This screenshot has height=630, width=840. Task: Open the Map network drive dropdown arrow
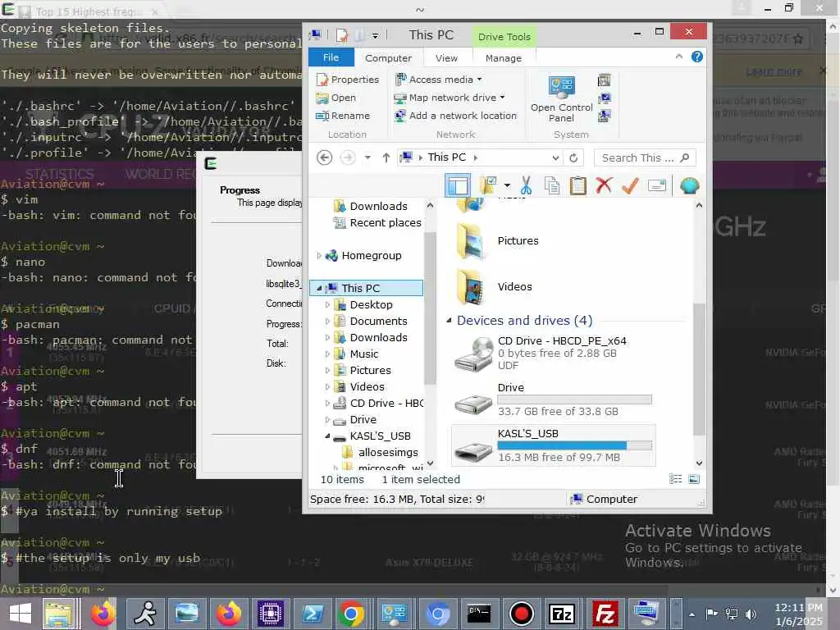pos(503,98)
